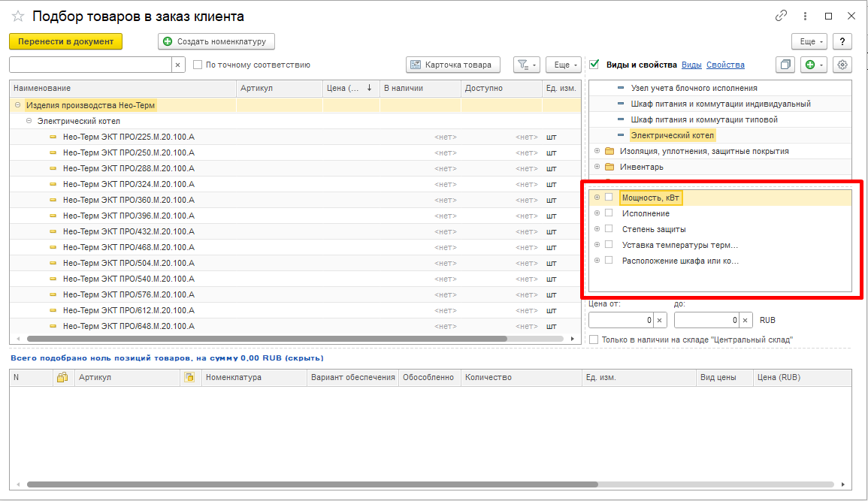
Task: Click Создать номенклатуру button
Action: pos(216,41)
